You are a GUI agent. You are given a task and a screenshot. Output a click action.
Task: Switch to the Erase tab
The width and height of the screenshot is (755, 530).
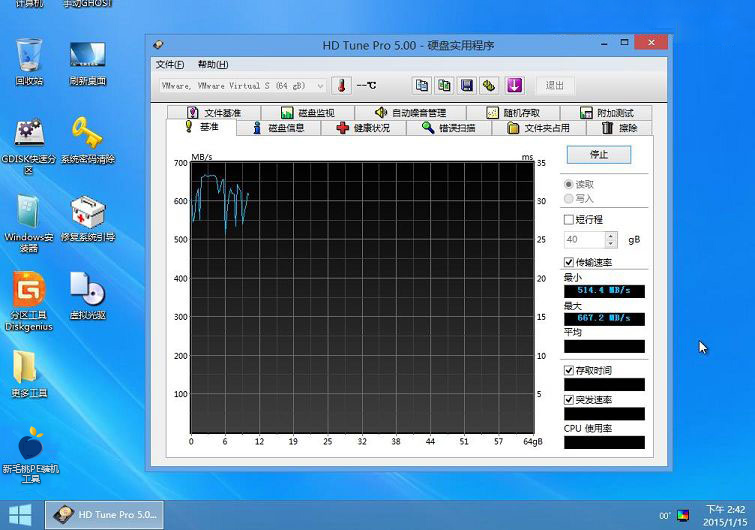point(619,128)
